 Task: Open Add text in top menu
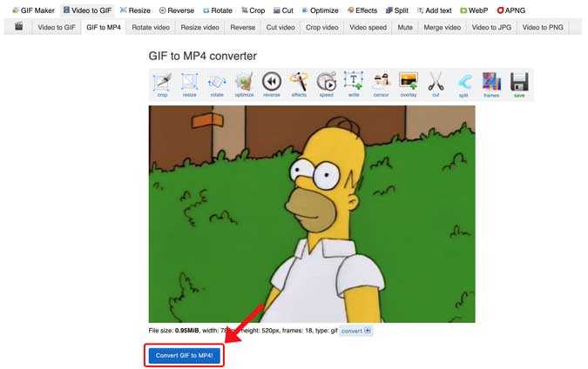coord(435,10)
